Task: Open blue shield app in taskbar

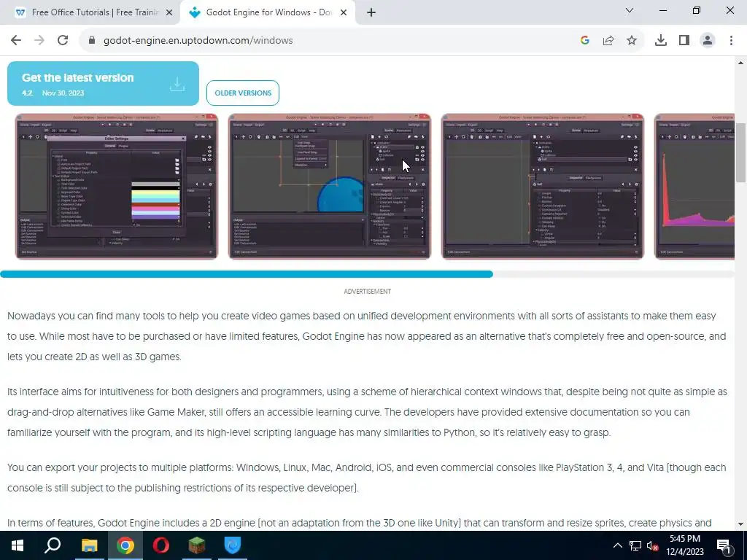Action: (233, 545)
